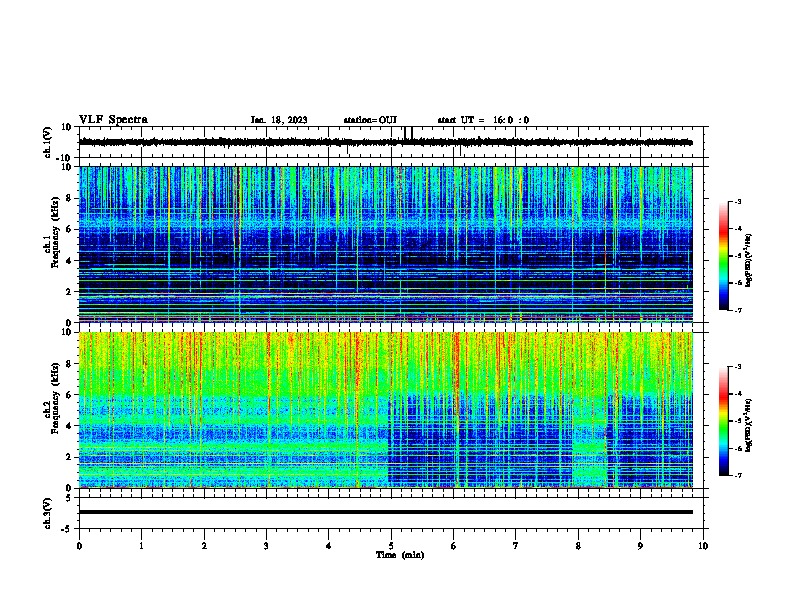The width and height of the screenshot is (792, 612).
Task: Click the time axis tick label "9"
Action: (x=640, y=546)
